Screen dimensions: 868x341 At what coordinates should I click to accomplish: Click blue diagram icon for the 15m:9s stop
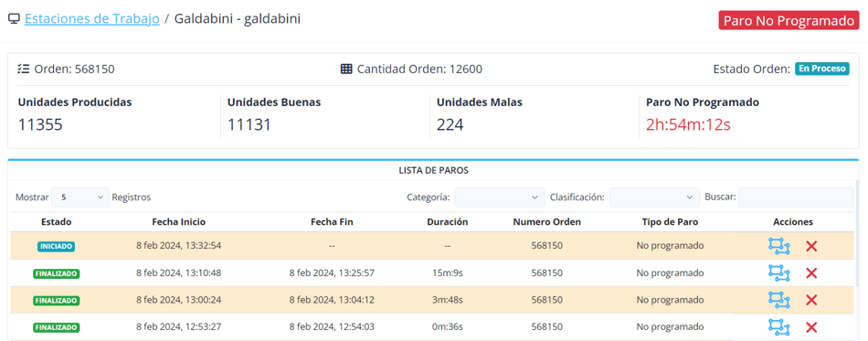click(778, 273)
